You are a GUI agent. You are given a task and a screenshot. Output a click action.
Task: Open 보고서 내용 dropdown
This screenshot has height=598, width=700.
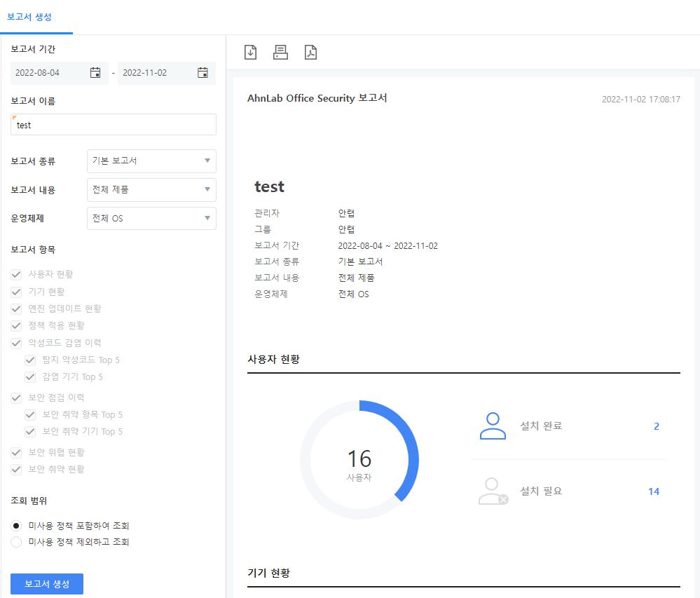tap(151, 189)
